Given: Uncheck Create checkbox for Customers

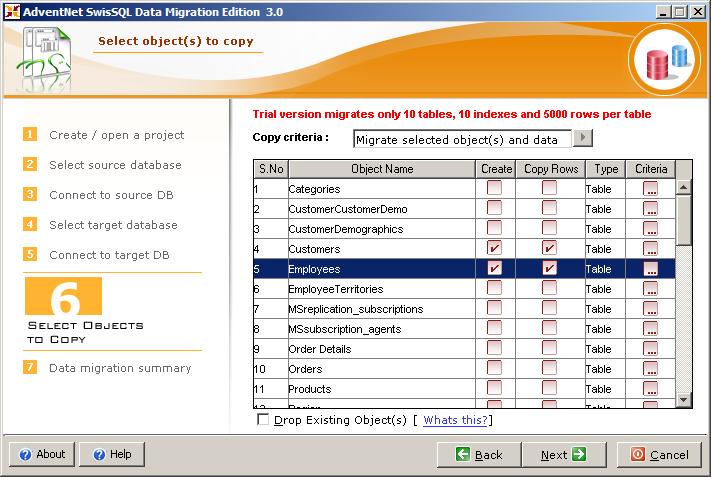Looking at the screenshot, I should click(494, 248).
